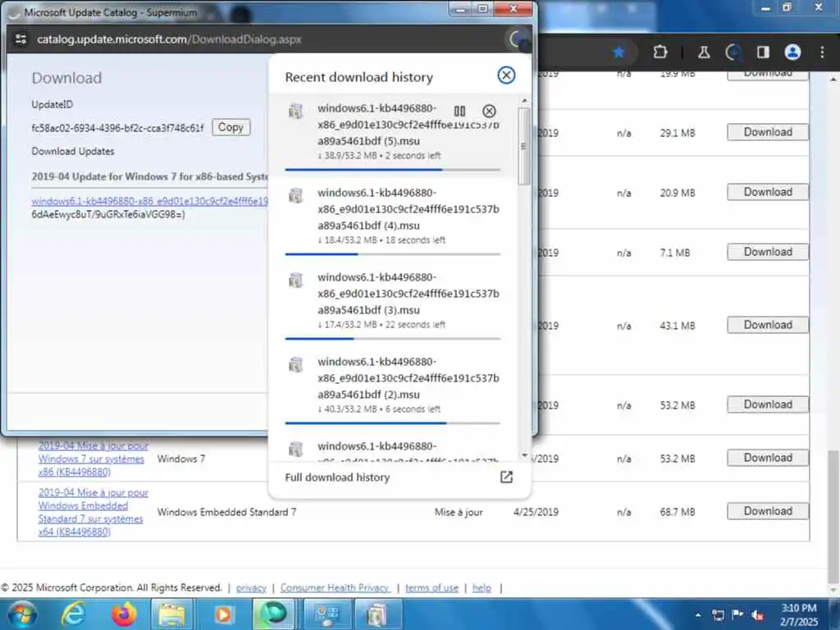Launch Firefox from taskbar
840x630 pixels.
(x=124, y=614)
